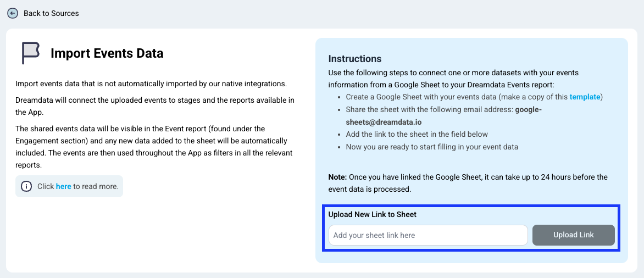Click 'Add the link to the sheet' bullet

[x=417, y=134]
